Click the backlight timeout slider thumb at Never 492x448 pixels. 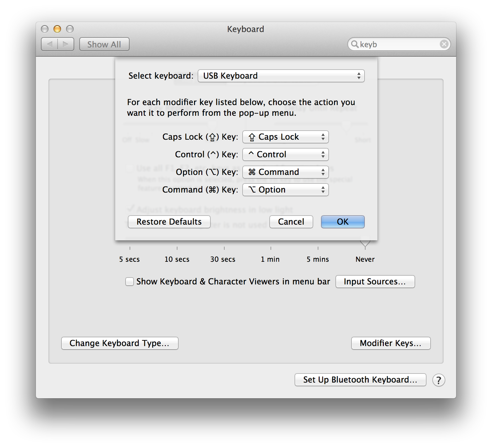[x=365, y=242]
